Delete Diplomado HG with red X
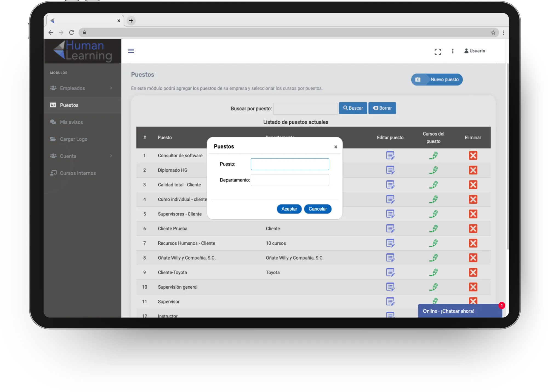This screenshot has width=548, height=392. click(473, 170)
